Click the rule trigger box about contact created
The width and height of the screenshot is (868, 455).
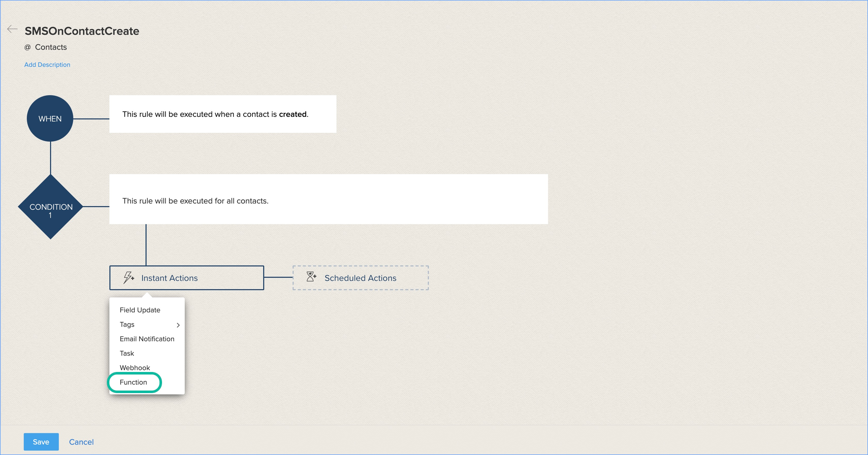click(222, 114)
